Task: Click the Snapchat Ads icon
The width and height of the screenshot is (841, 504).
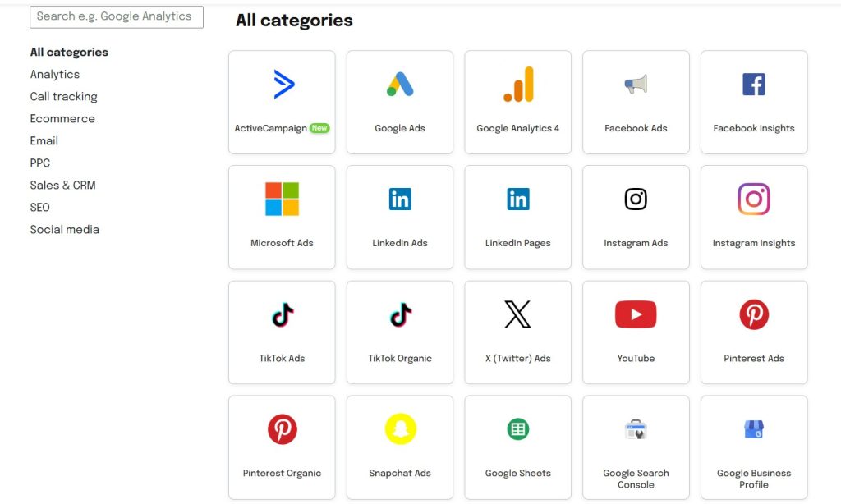Action: pyautogui.click(x=400, y=428)
